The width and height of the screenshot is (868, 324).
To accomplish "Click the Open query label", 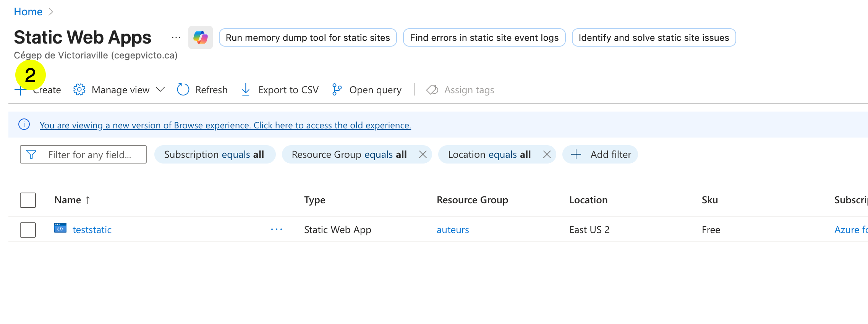I will point(375,90).
